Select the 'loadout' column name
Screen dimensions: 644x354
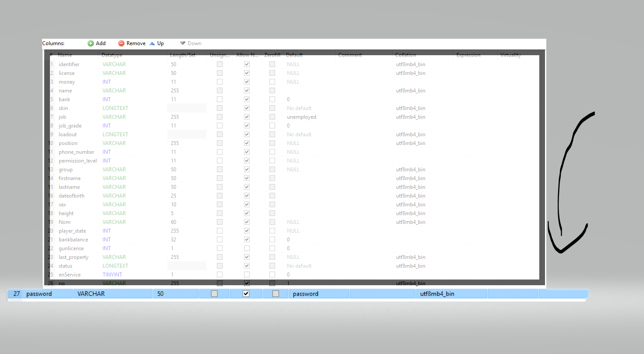[x=68, y=135]
